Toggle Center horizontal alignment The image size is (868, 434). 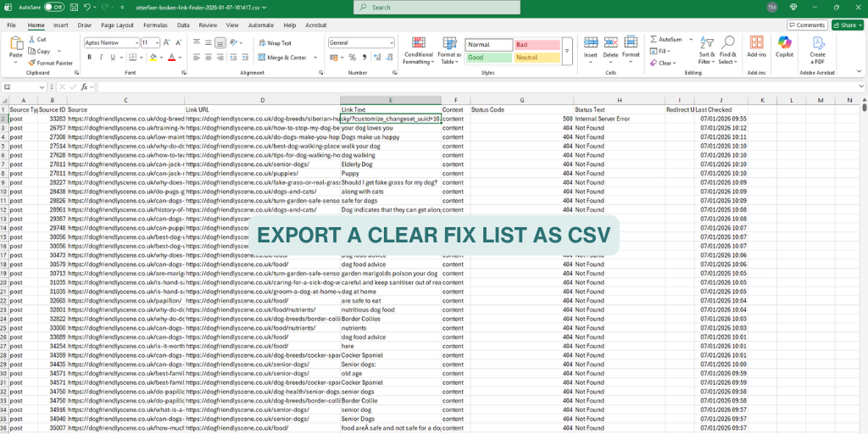click(x=209, y=58)
